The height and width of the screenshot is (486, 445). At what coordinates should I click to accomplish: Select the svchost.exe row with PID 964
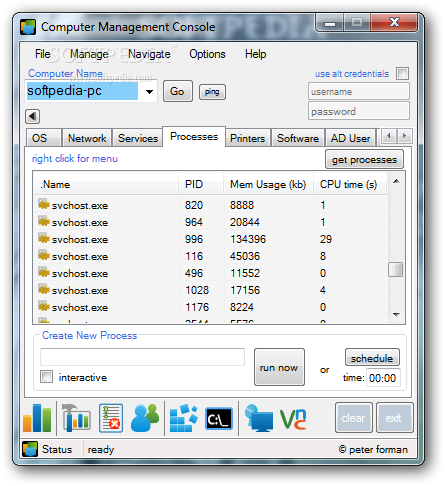tap(211, 222)
